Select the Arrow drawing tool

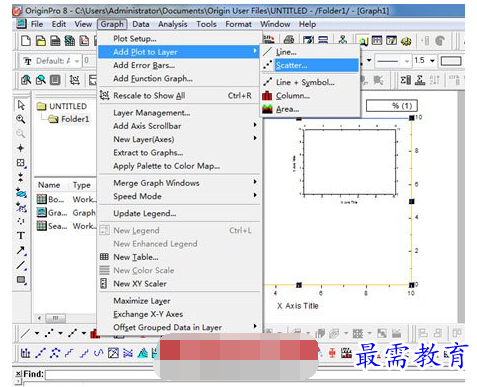click(x=21, y=250)
